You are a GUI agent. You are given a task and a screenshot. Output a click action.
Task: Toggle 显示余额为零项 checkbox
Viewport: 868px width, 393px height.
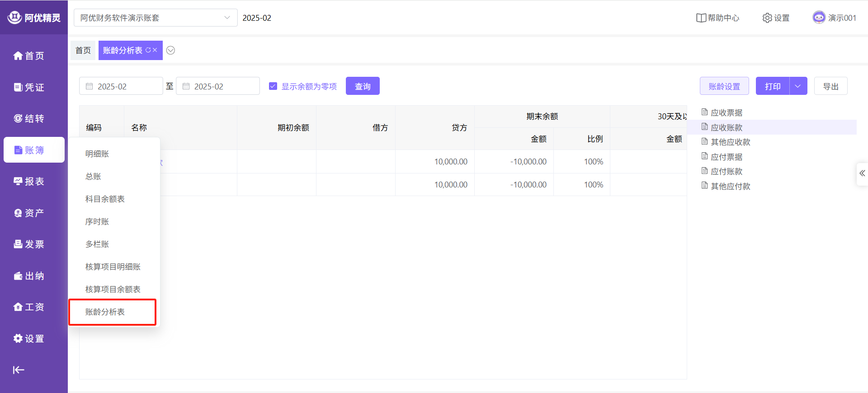point(273,86)
